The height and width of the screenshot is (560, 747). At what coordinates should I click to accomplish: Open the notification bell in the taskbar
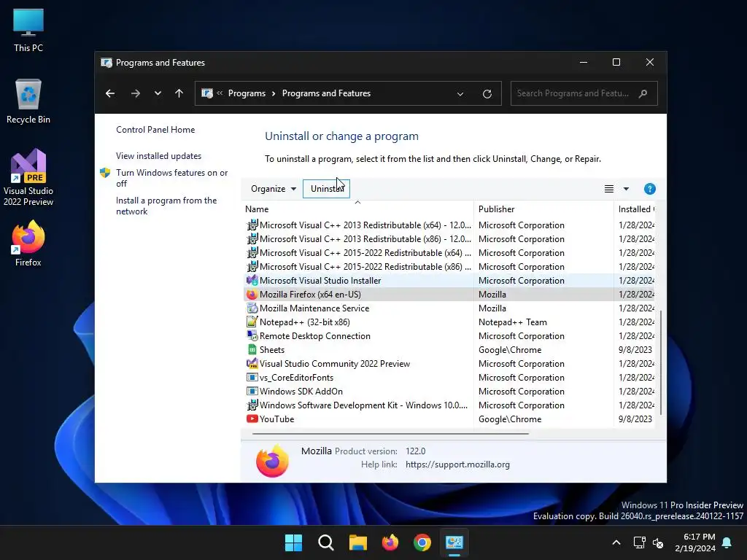pyautogui.click(x=727, y=542)
